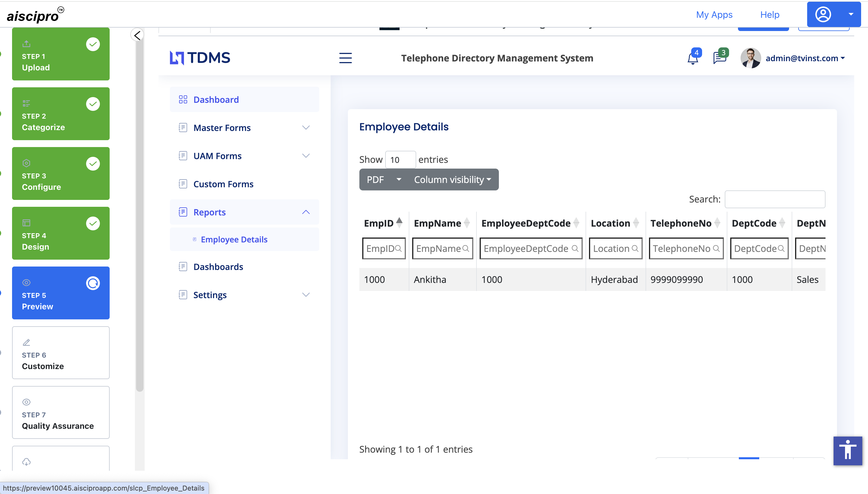Open the chat messages icon
868x494 pixels.
pos(720,58)
